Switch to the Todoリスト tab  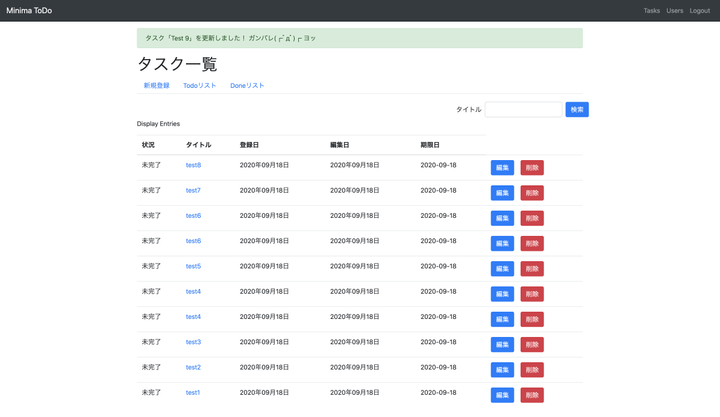click(200, 86)
